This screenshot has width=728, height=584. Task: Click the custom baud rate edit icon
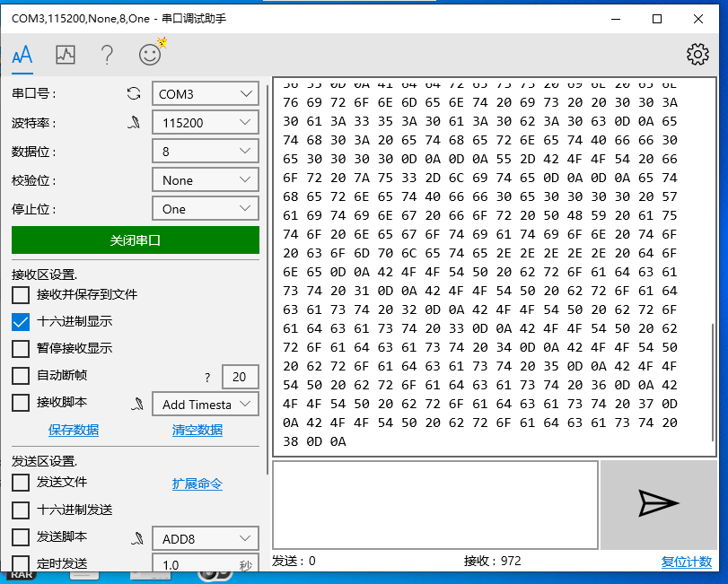pyautogui.click(x=134, y=123)
